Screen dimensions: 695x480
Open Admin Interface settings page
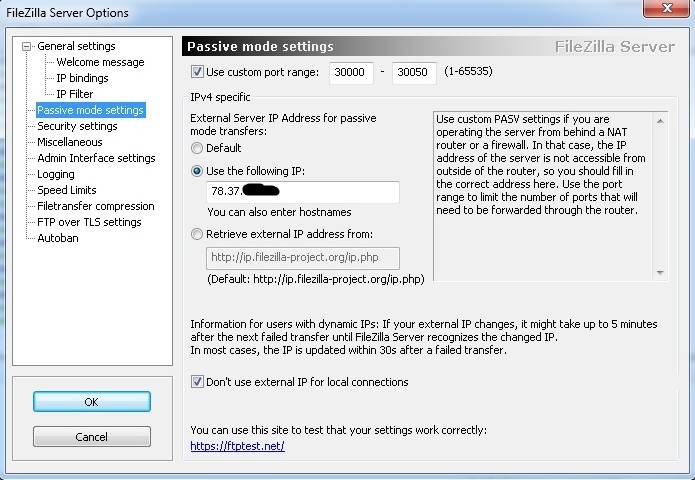(96, 158)
